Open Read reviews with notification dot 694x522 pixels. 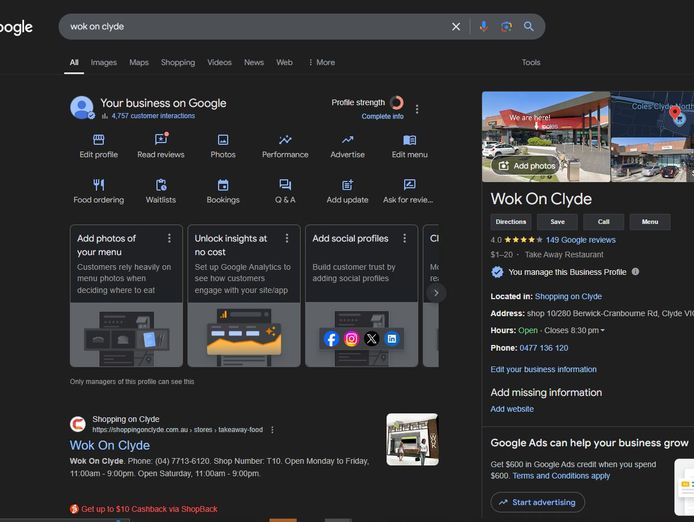[x=161, y=147]
